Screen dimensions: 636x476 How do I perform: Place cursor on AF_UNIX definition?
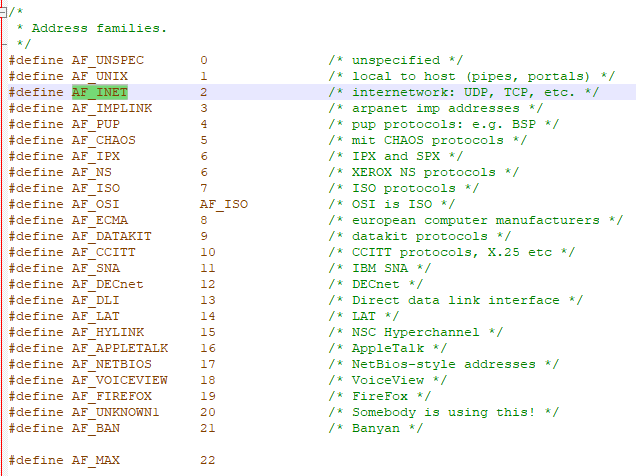(x=99, y=76)
